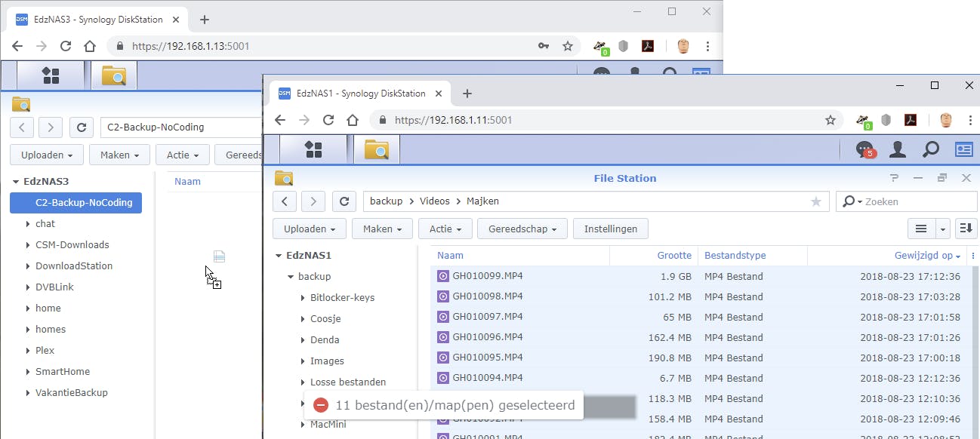980x439 pixels.
Task: Go back in EdzNAS1 File Station
Action: (x=284, y=201)
